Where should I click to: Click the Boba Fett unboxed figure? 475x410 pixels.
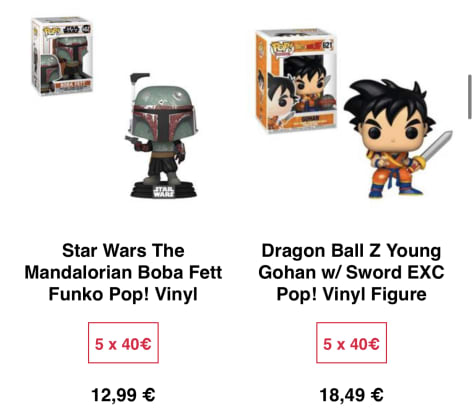[162, 135]
